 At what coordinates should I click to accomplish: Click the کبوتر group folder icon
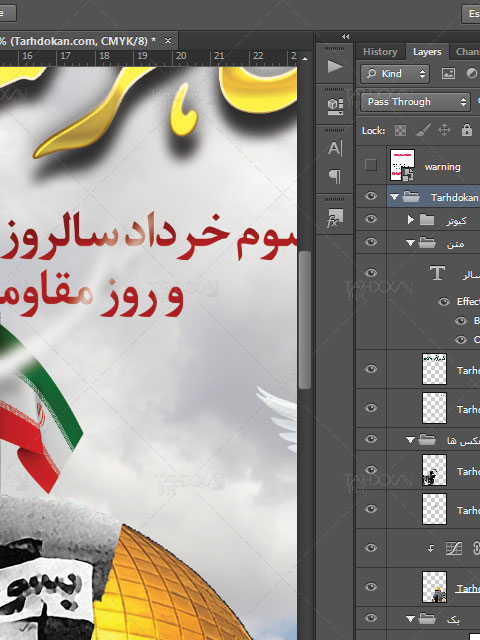pyautogui.click(x=427, y=220)
